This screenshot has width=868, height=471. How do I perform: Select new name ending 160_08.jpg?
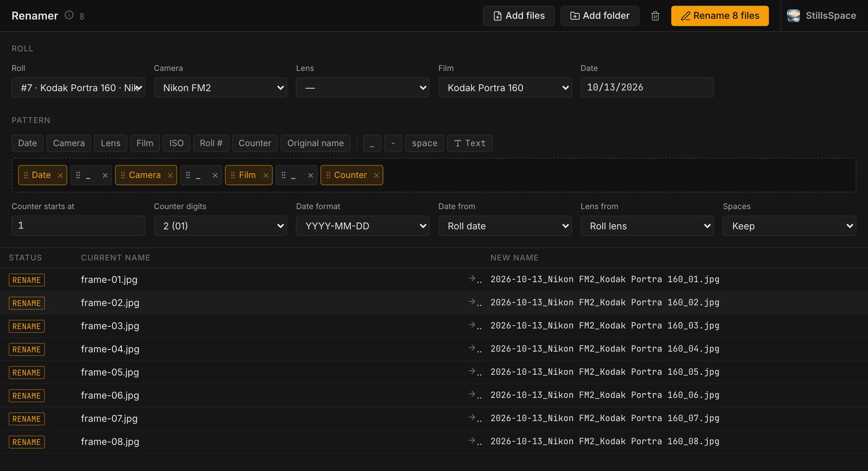tap(605, 441)
